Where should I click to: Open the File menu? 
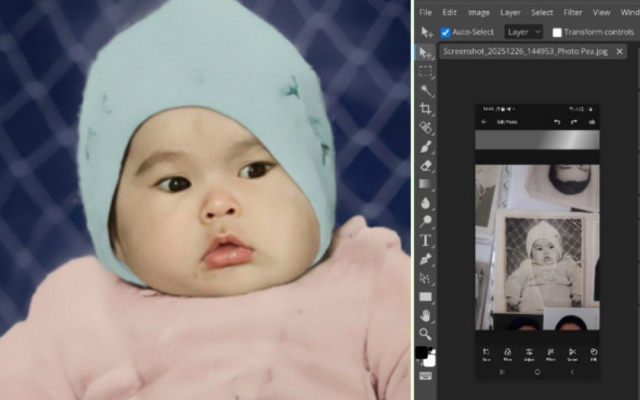tap(425, 12)
